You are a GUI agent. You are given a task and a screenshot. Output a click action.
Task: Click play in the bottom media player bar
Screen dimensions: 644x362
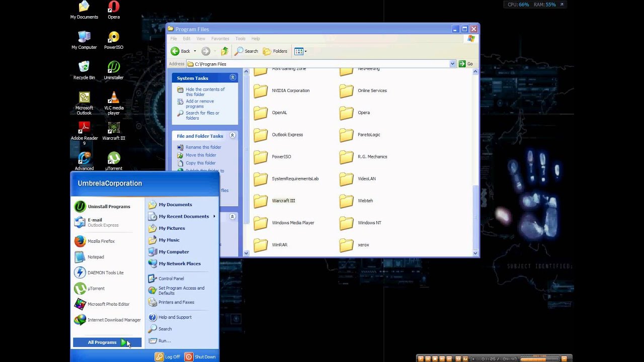pyautogui.click(x=421, y=358)
